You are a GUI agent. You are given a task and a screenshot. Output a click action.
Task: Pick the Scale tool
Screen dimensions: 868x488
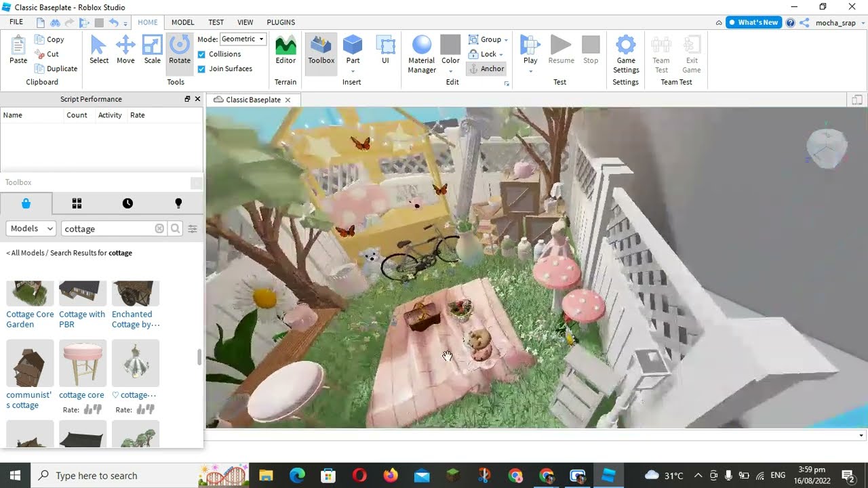pos(153,49)
